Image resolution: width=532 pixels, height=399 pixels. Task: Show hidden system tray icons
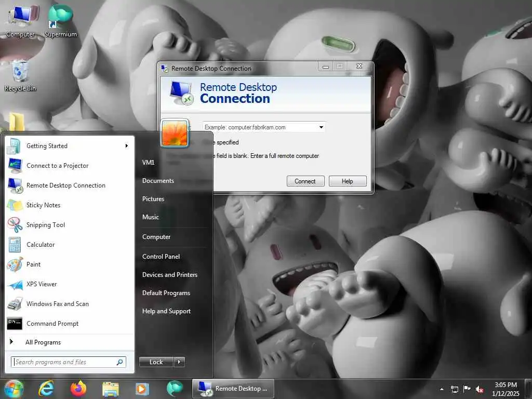(442, 389)
